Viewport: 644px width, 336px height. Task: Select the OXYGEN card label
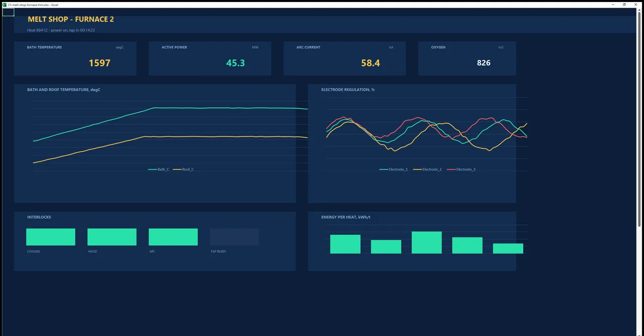pyautogui.click(x=438, y=47)
